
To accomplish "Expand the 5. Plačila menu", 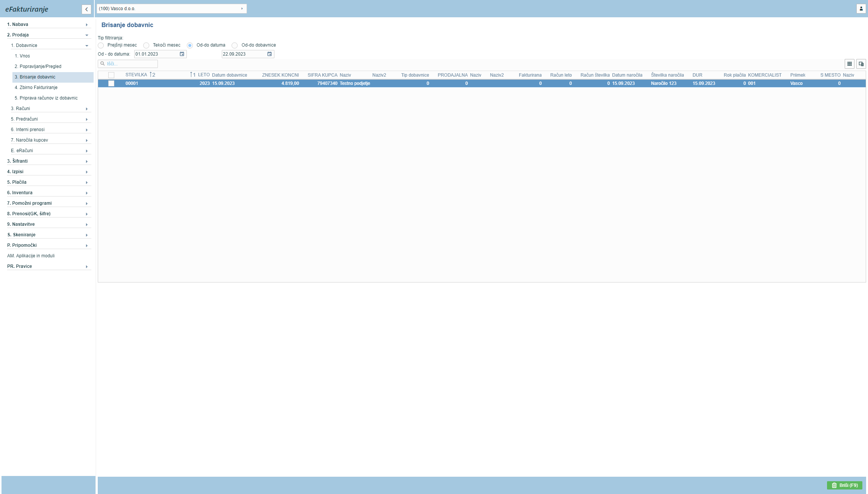I will 49,182.
